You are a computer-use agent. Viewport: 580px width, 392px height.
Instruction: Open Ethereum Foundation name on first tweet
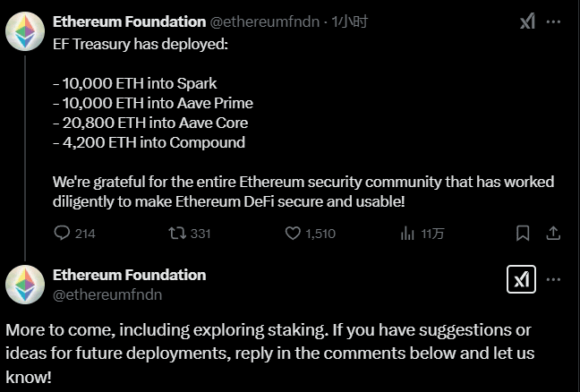(x=129, y=21)
